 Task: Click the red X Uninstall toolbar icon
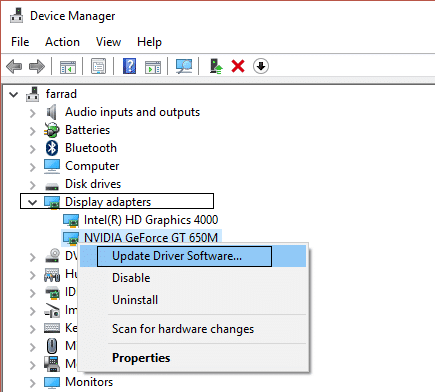(x=238, y=66)
